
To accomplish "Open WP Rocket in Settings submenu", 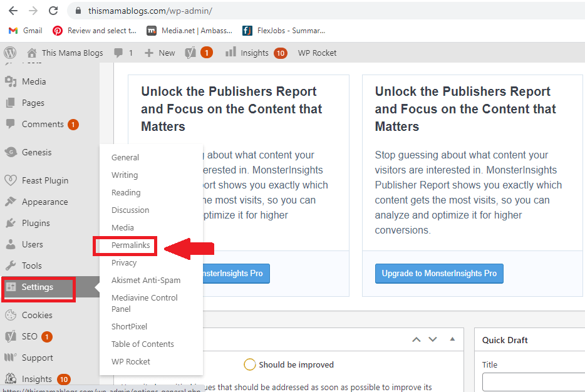I will pyautogui.click(x=130, y=361).
